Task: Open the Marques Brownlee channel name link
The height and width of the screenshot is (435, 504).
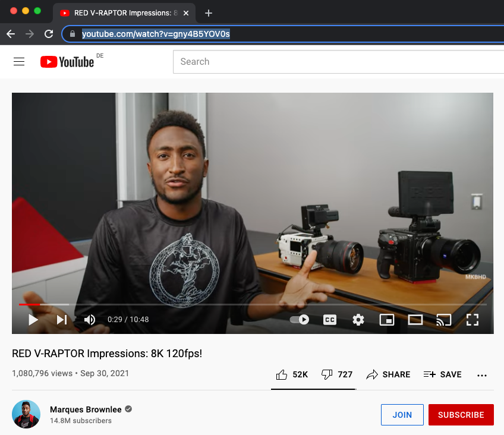Action: tap(86, 409)
